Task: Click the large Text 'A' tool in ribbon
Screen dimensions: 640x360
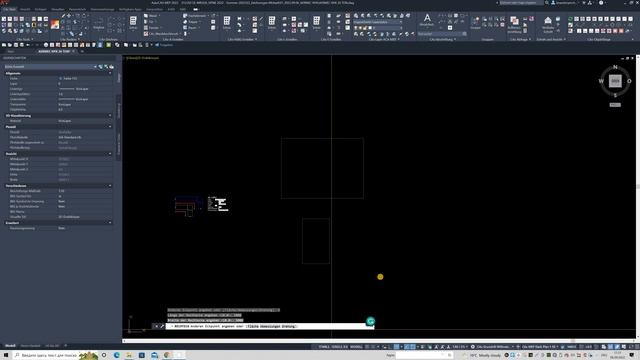Action: point(427,18)
